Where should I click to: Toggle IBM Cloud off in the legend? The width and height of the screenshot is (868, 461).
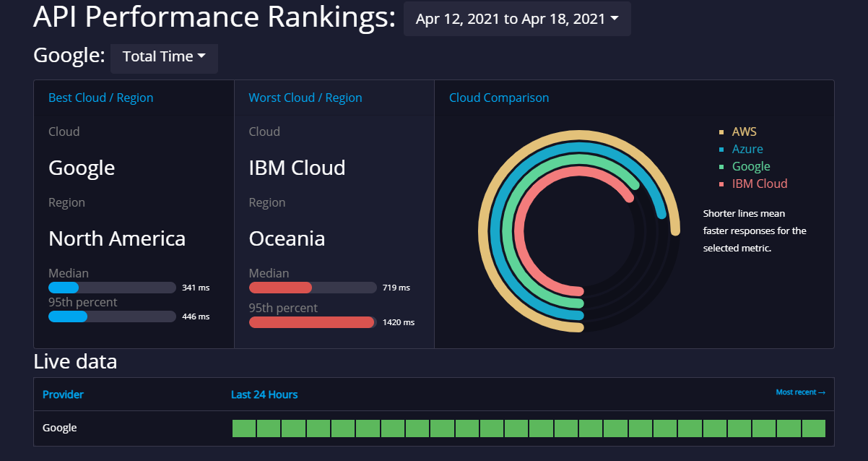(x=760, y=184)
